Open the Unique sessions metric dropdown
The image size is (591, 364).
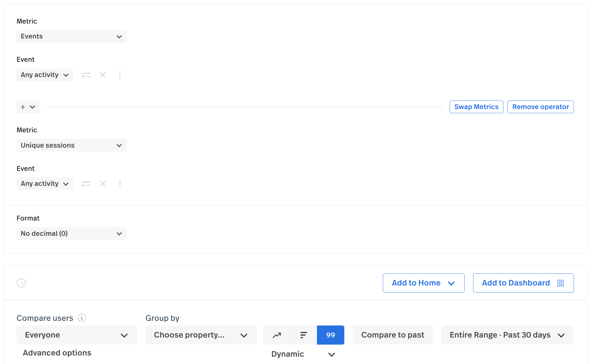tap(71, 145)
